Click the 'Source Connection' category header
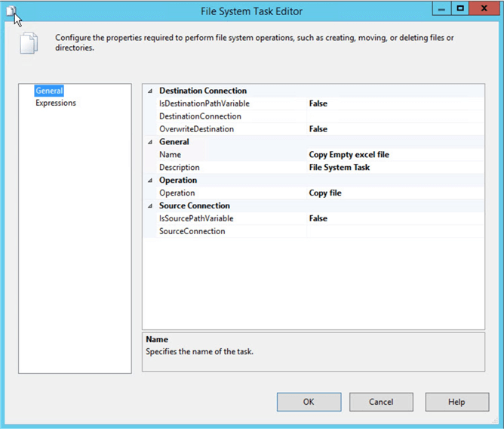Screen dimensions: 504x429 [195, 205]
